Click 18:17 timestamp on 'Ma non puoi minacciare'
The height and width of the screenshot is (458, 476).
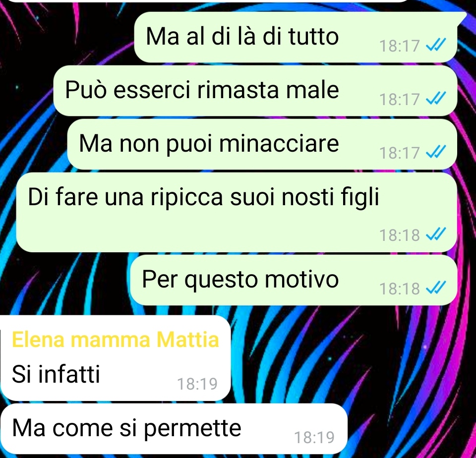pos(400,153)
